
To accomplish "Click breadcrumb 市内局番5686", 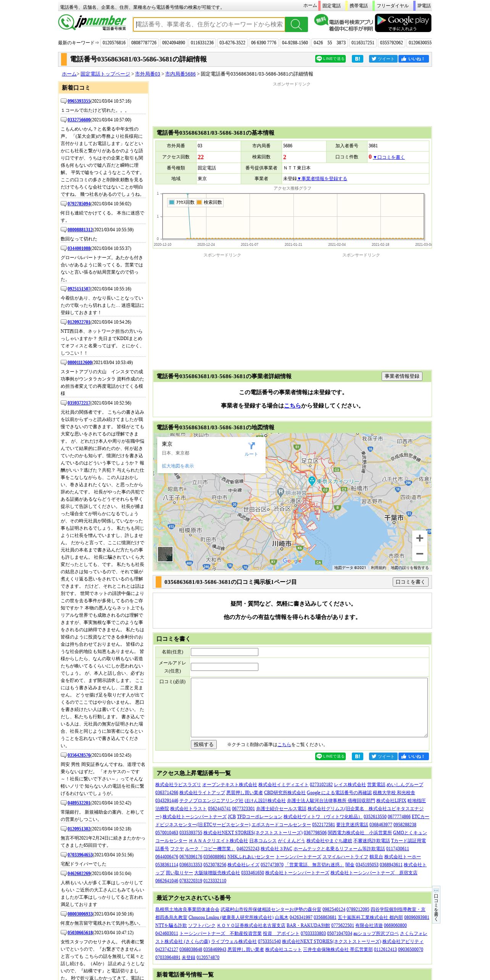I will [x=180, y=74].
